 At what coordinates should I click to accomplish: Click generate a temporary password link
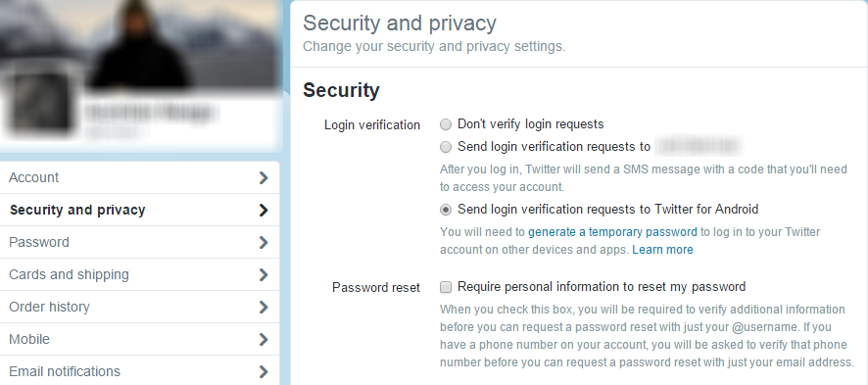tap(612, 232)
